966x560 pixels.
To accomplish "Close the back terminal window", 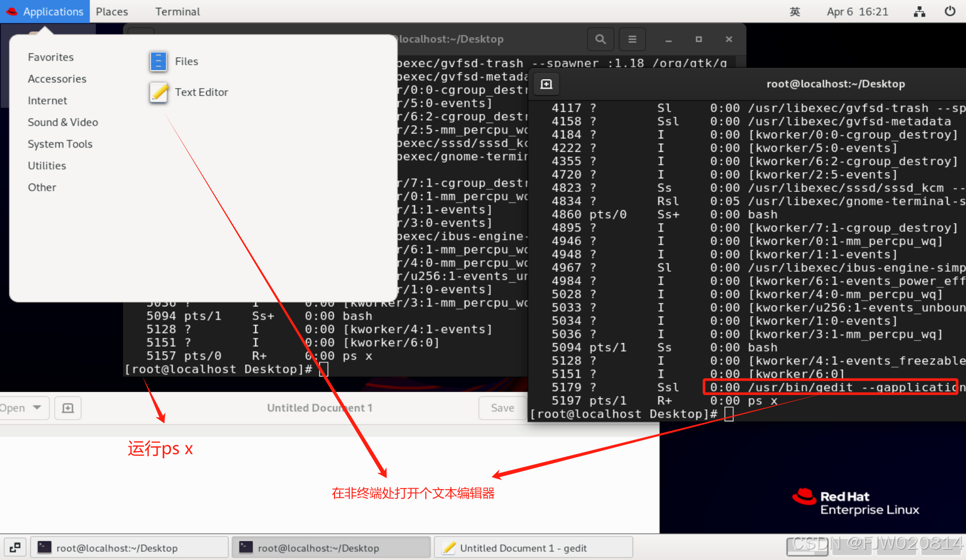I will pos(729,40).
